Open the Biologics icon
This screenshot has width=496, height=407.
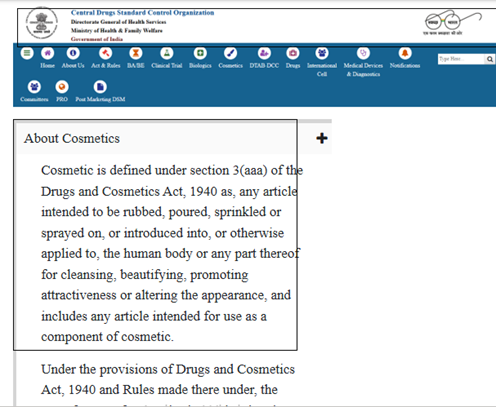(200, 53)
